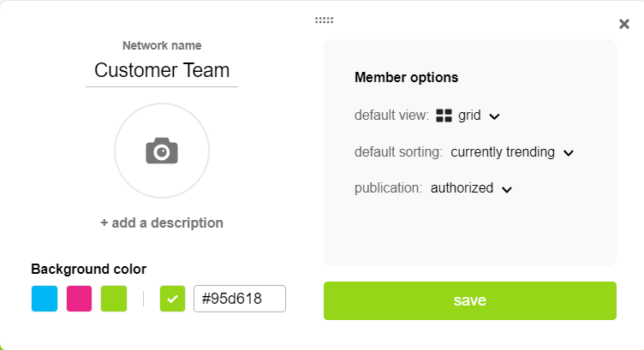Viewport: 644px width, 350px height.
Task: Close the network settings dialog
Action: click(624, 24)
